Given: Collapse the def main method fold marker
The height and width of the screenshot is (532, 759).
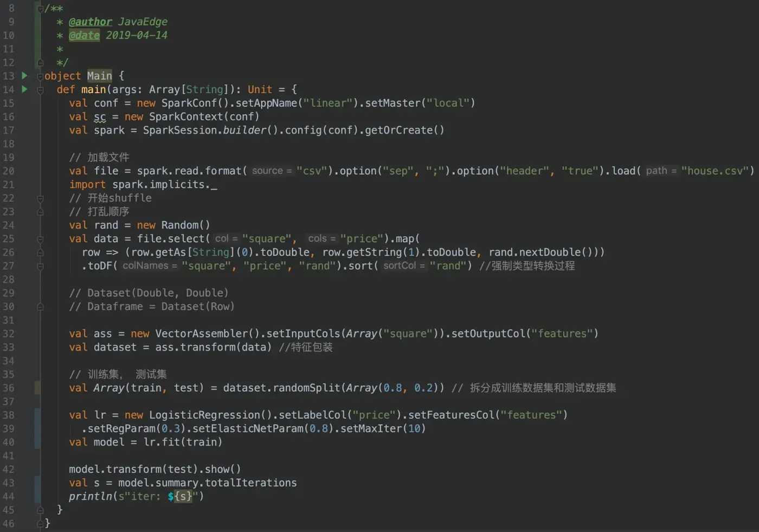Looking at the screenshot, I should coord(40,90).
